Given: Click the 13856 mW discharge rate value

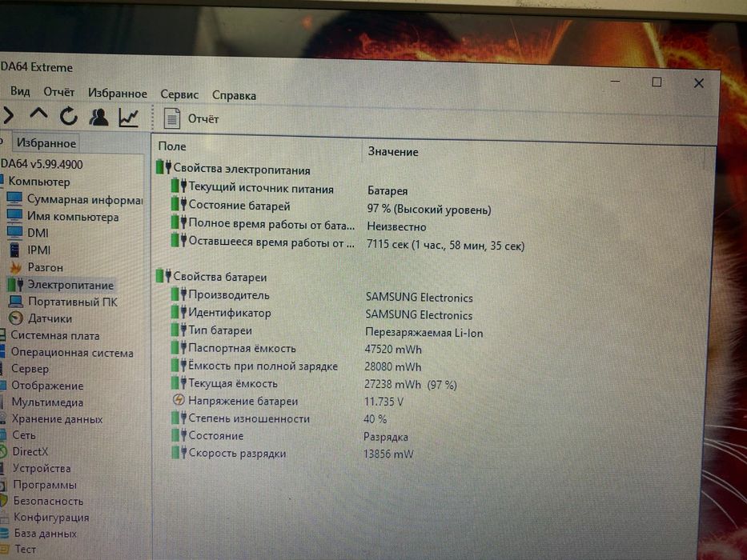Looking at the screenshot, I should [388, 454].
